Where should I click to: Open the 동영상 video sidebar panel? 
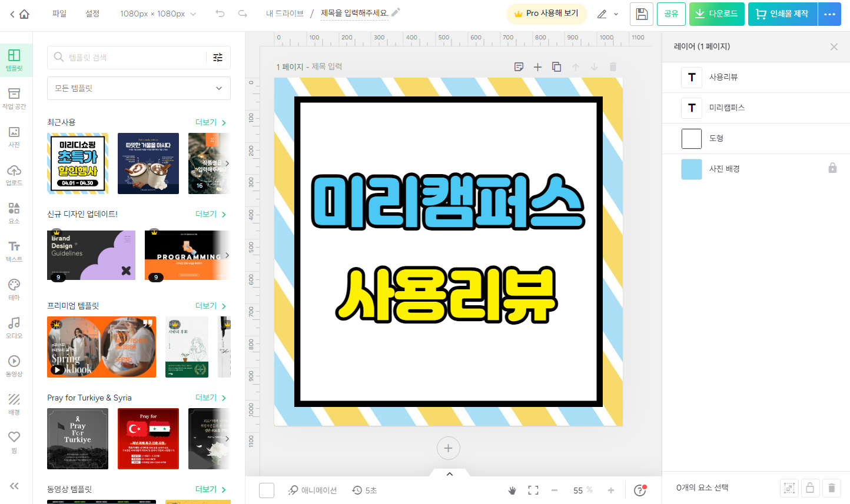(14, 366)
